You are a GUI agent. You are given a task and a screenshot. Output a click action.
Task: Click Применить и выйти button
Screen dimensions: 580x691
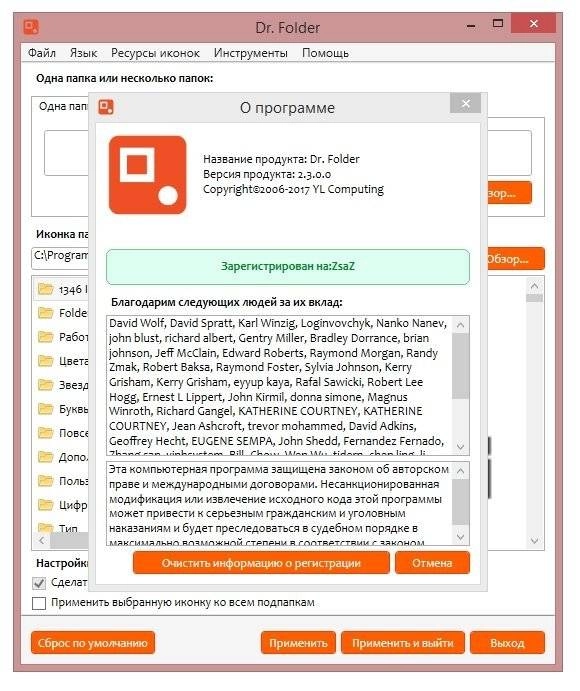(x=402, y=643)
